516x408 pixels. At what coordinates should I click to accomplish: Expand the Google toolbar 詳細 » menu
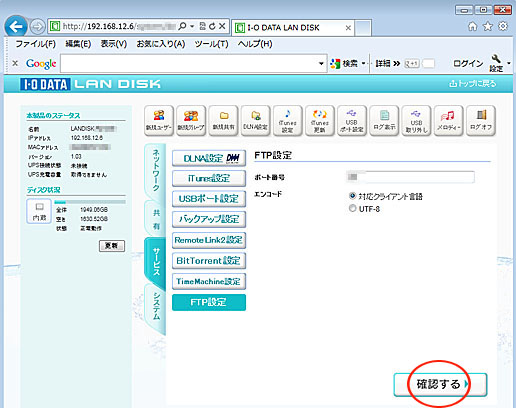(x=388, y=63)
